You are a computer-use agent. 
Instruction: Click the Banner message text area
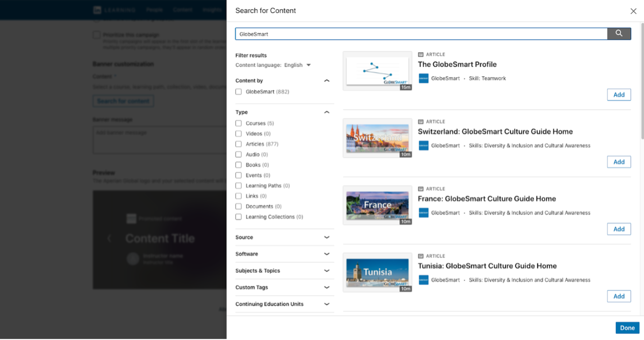coord(160,140)
